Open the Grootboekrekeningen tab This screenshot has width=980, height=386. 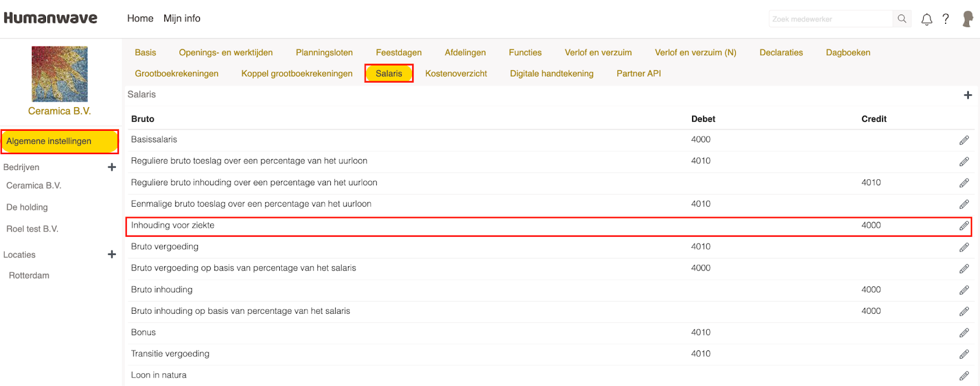pos(176,73)
